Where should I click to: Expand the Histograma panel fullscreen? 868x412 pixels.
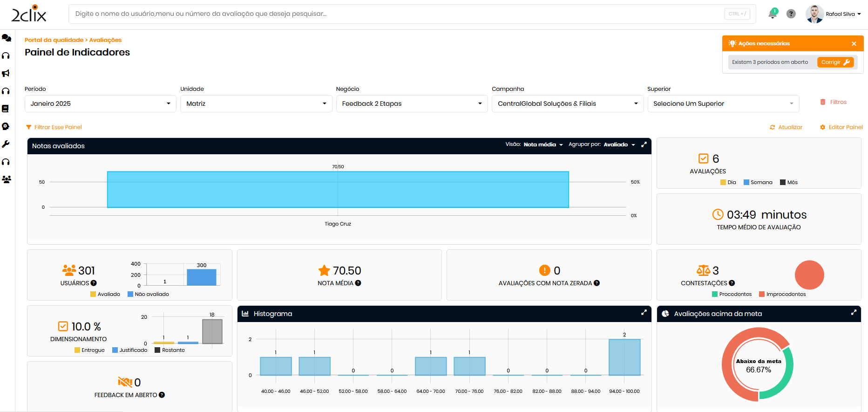click(x=644, y=313)
